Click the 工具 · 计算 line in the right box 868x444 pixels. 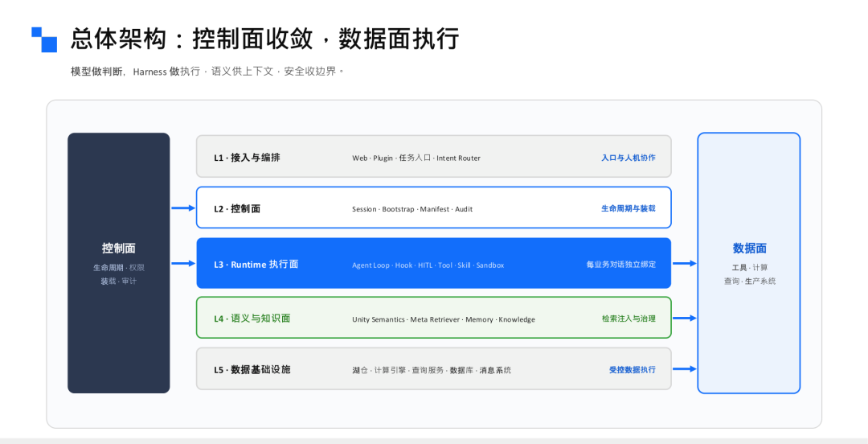click(x=750, y=268)
